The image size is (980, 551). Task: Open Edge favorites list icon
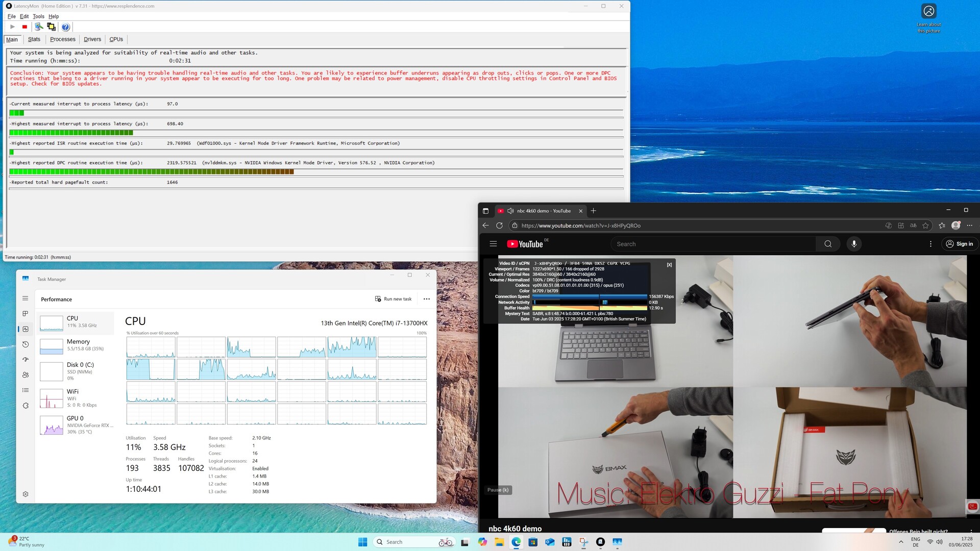click(942, 226)
